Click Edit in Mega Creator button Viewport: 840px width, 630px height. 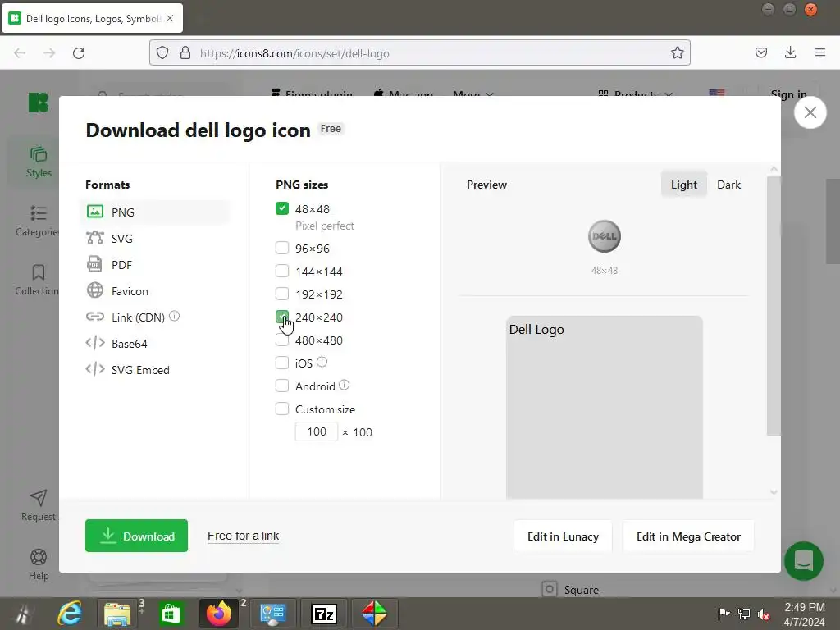coord(688,536)
